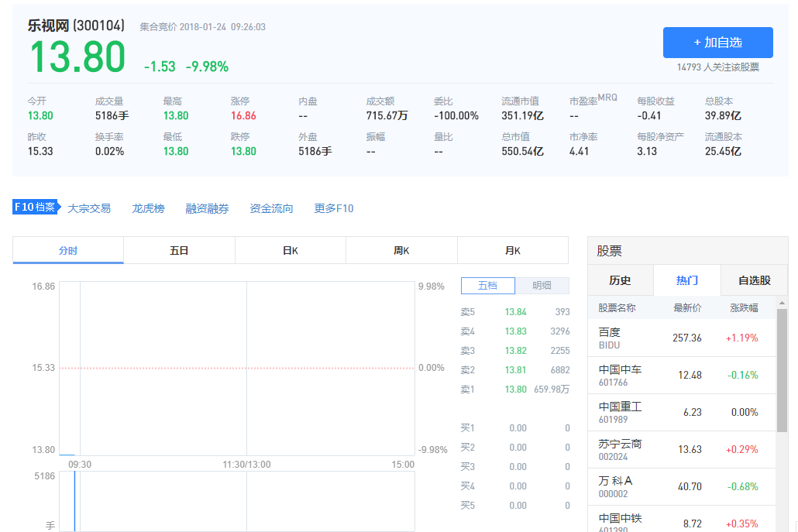The width and height of the screenshot is (798, 532).
Task: Open 龙虎榜 link
Action: (x=148, y=208)
